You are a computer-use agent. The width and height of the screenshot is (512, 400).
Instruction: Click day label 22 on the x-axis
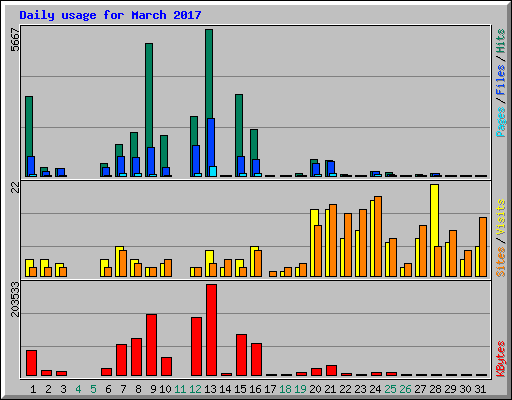[345, 389]
